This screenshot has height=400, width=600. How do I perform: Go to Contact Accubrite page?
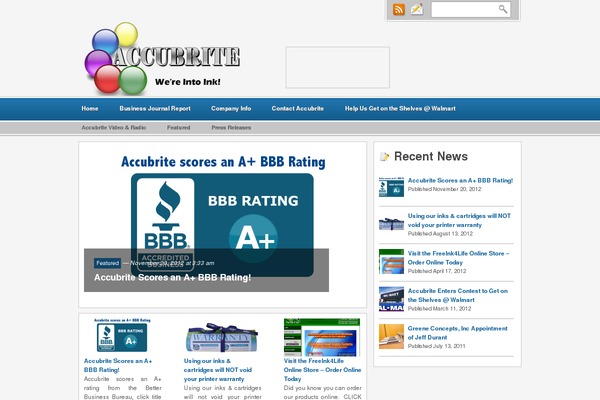298,109
